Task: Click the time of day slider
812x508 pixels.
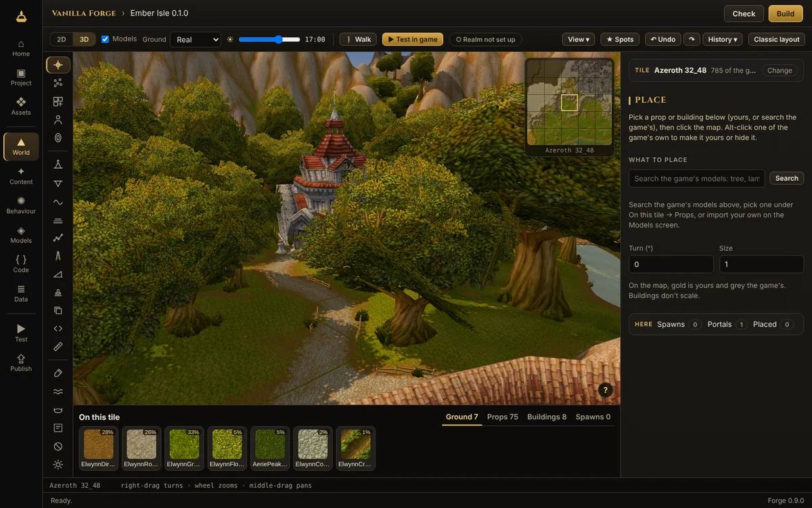Action: click(269, 39)
